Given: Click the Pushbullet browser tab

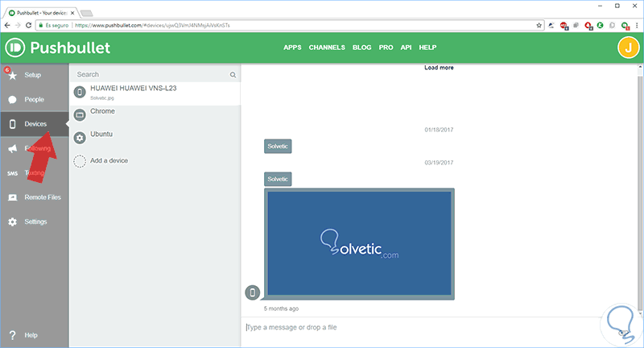Looking at the screenshot, I should (x=40, y=13).
